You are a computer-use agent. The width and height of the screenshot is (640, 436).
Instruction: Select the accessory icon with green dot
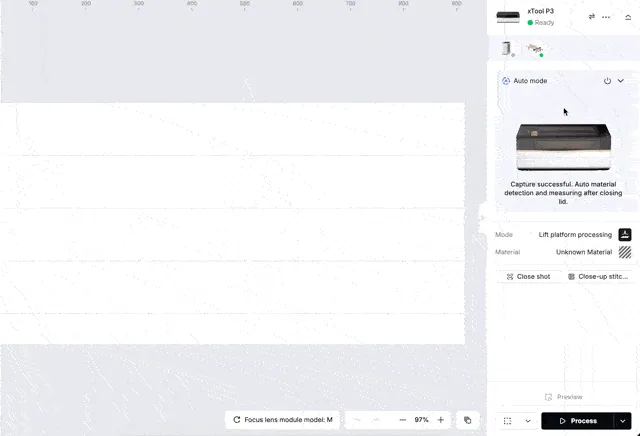[x=535, y=49]
